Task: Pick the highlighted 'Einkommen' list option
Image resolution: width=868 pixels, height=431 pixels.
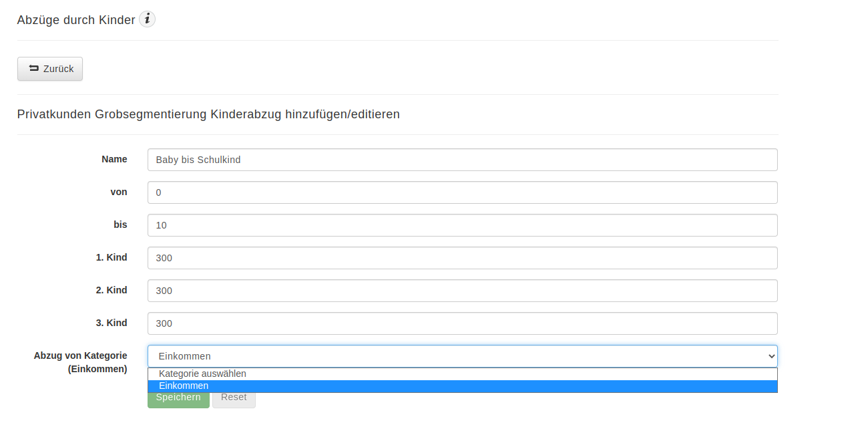Action: (184, 386)
